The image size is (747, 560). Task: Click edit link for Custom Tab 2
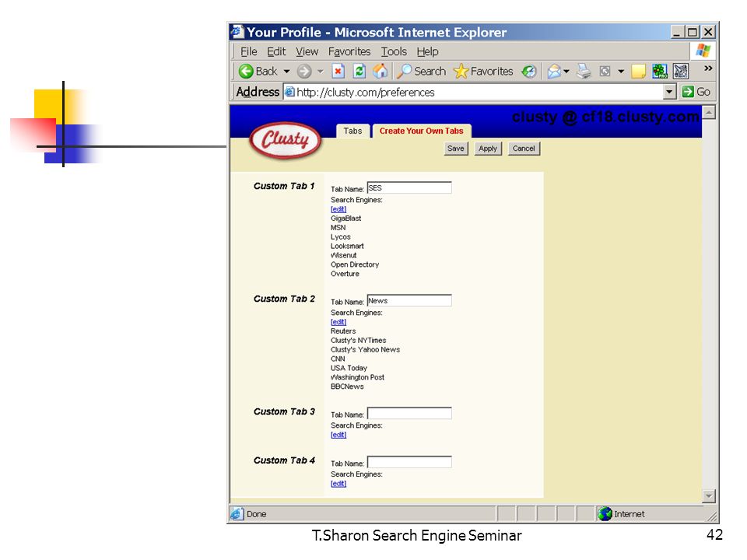tap(338, 322)
